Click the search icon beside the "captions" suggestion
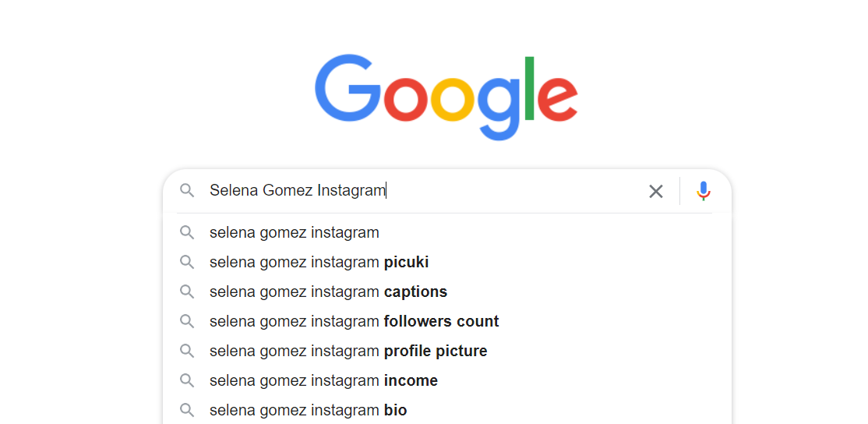Image resolution: width=868 pixels, height=424 pixels. [187, 291]
